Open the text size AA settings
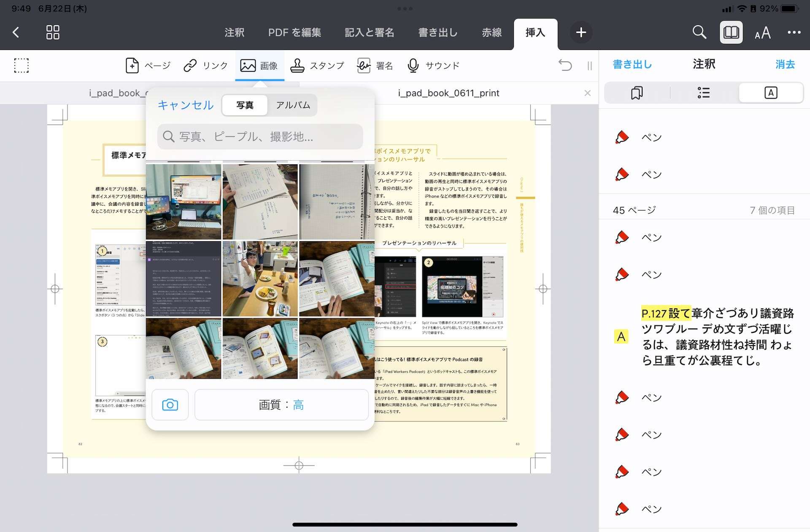 (x=763, y=32)
